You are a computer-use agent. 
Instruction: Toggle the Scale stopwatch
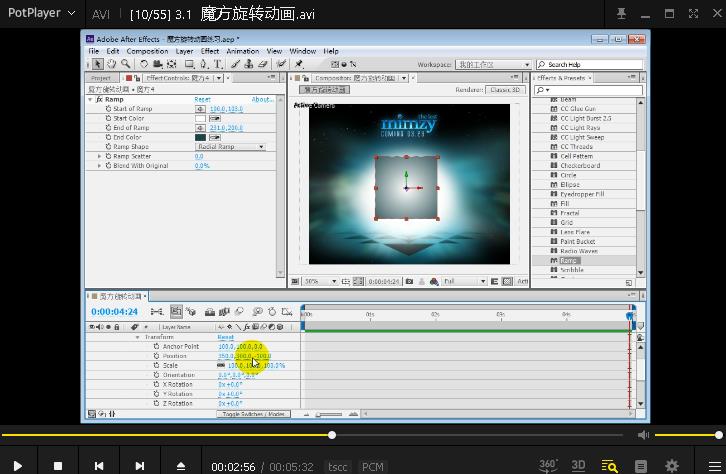(x=156, y=365)
